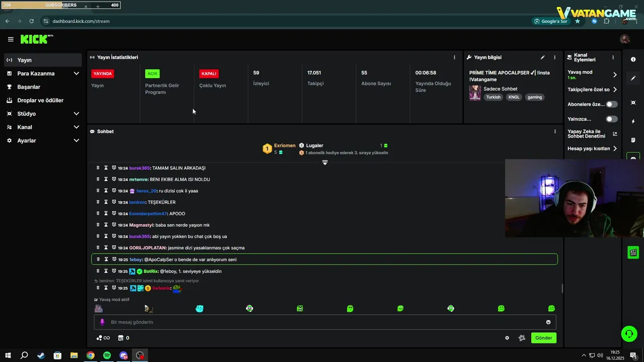
Task: Click the Turkish tag
Action: click(493, 97)
